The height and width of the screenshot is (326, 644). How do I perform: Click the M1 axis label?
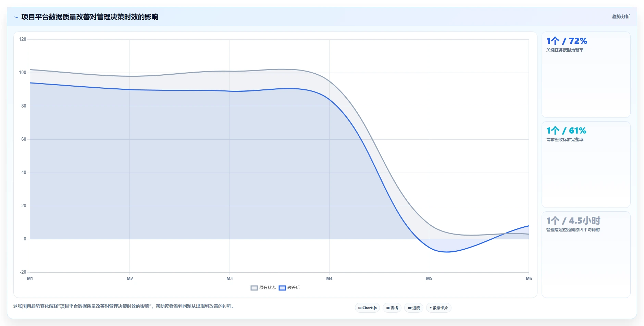click(x=30, y=279)
